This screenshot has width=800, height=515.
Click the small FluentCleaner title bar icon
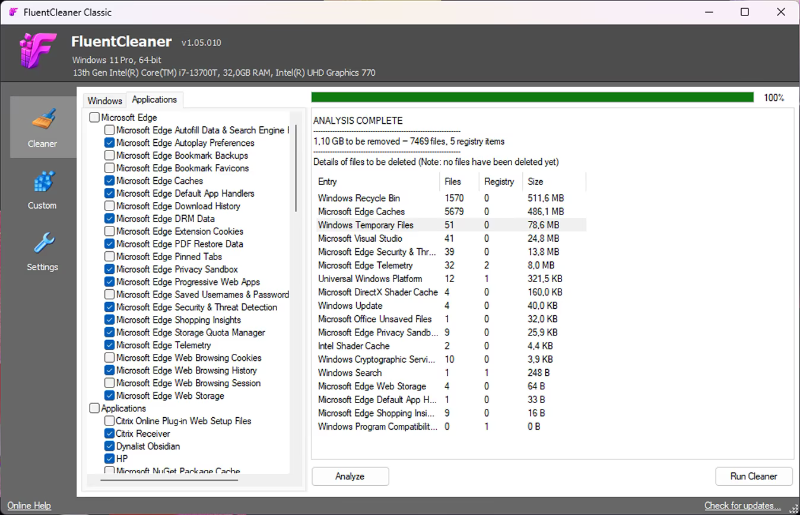[x=13, y=12]
